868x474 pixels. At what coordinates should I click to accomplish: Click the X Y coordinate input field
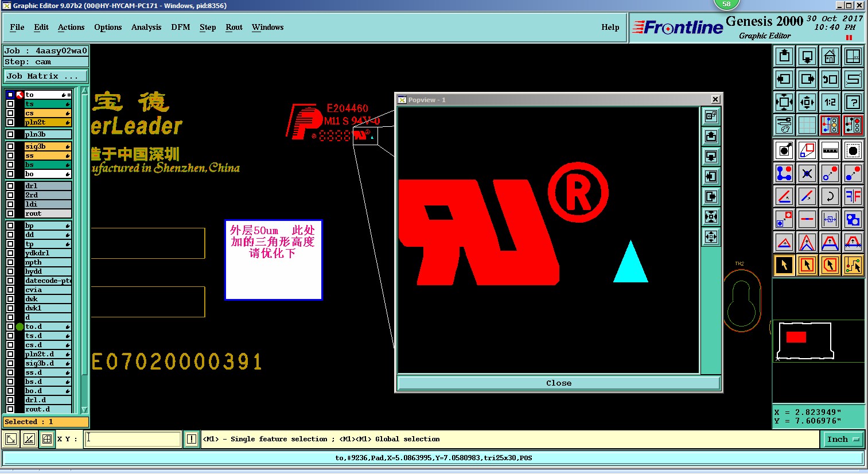click(x=133, y=439)
